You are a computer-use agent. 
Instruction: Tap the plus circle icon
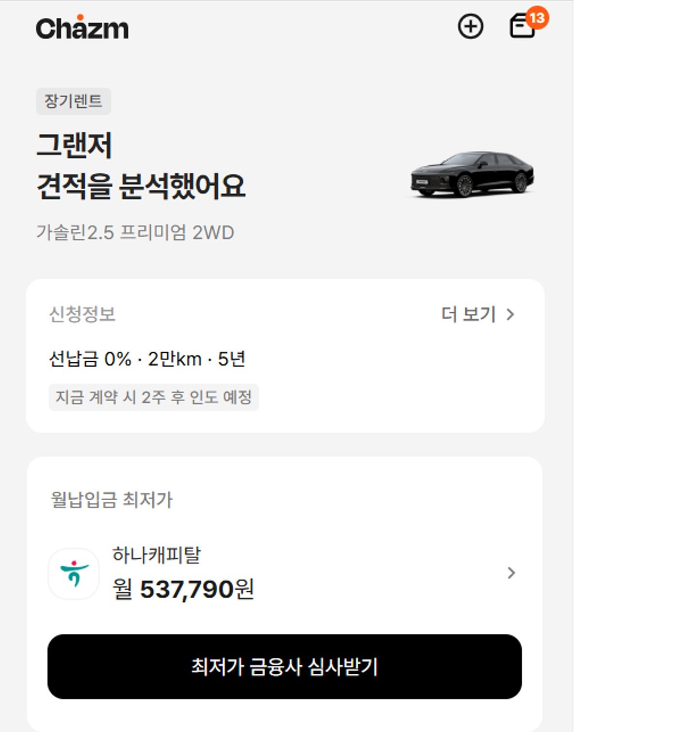(x=470, y=26)
